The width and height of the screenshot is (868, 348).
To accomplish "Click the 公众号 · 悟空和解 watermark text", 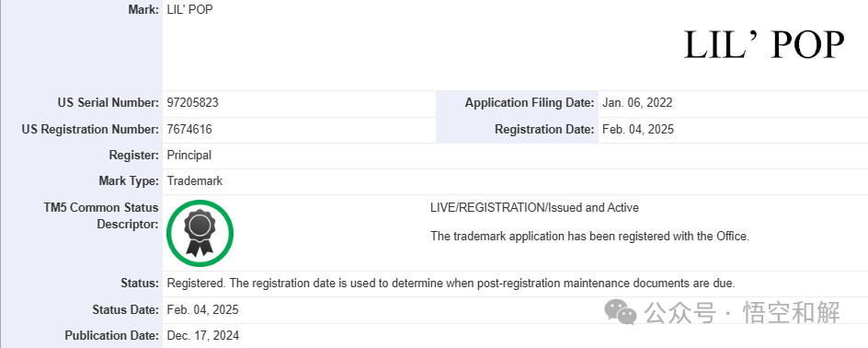I will [x=742, y=312].
